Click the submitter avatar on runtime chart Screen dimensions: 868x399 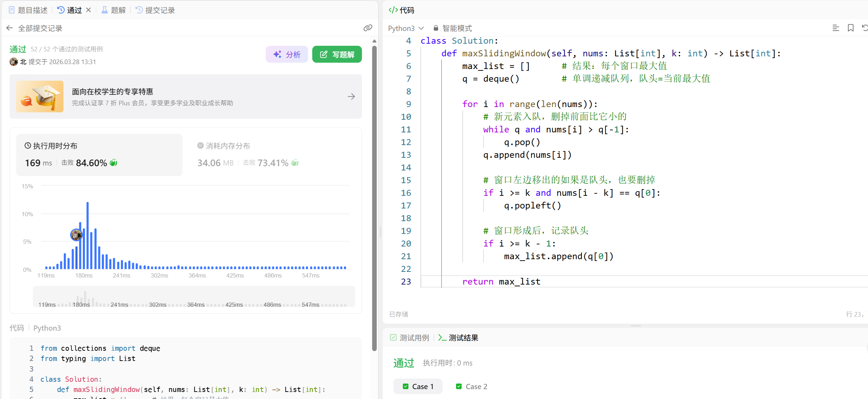point(76,235)
